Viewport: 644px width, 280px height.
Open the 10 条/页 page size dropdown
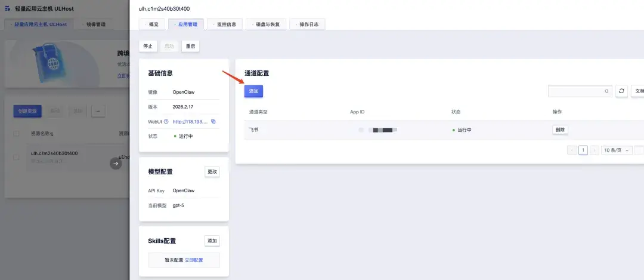(x=617, y=150)
